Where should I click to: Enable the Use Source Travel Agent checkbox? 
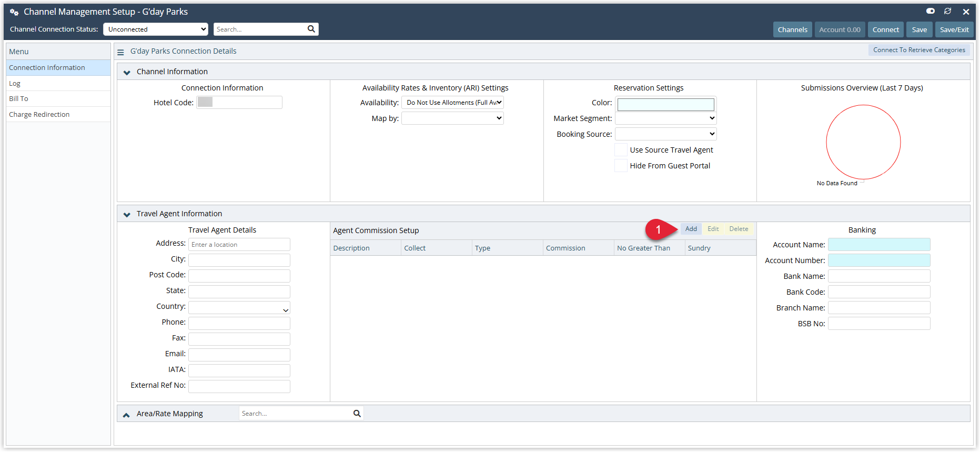click(621, 150)
